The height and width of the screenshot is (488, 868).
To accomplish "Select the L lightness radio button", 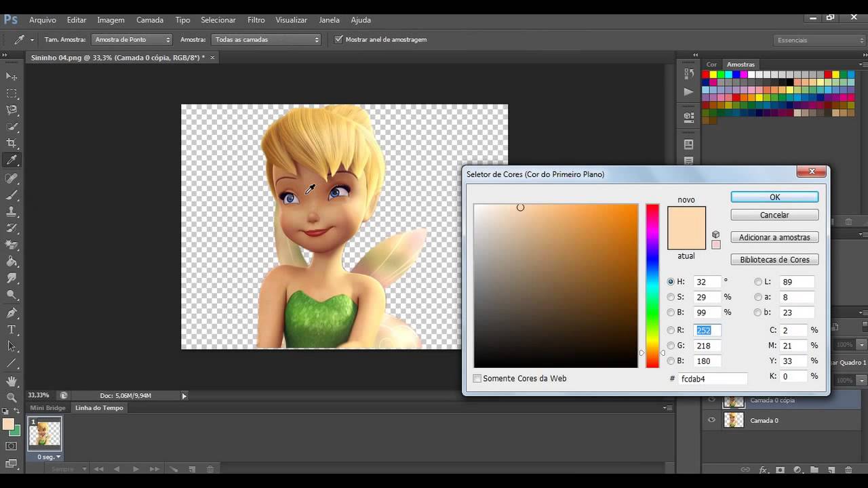I will [758, 281].
